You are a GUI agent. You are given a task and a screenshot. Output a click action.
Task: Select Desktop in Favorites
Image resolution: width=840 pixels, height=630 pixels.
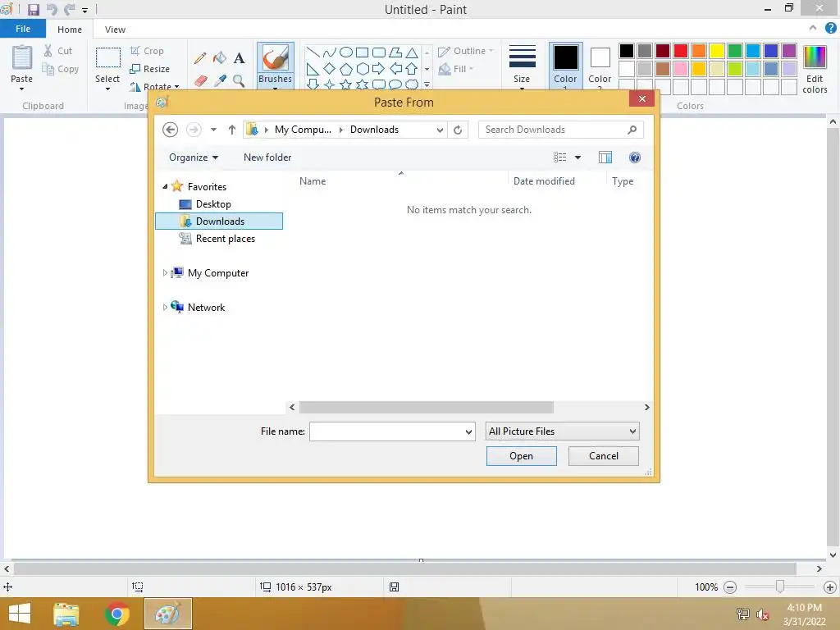[x=213, y=204]
